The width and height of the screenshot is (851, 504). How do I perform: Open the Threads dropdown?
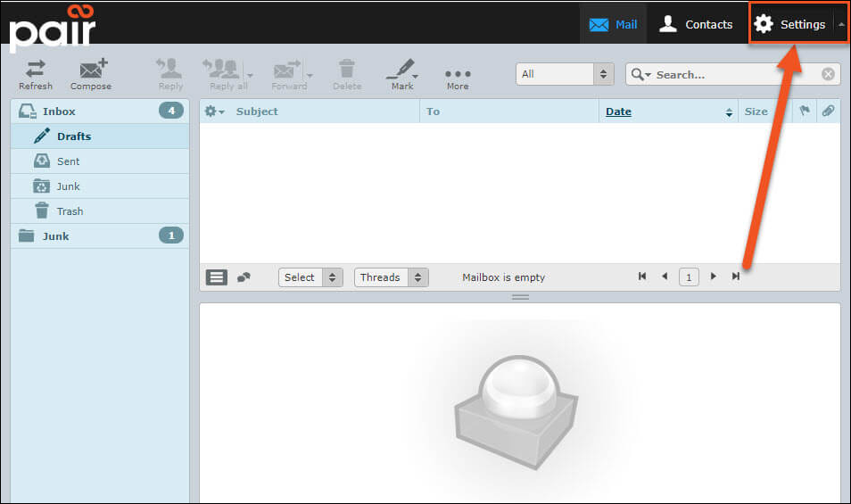point(392,277)
